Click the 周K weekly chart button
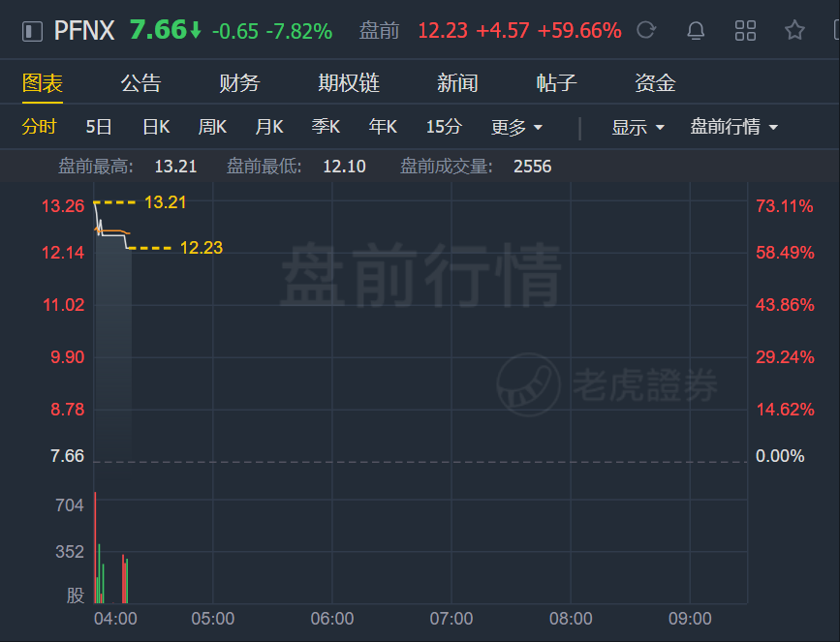Screen dimensions: 840x642 pyautogui.click(x=212, y=127)
